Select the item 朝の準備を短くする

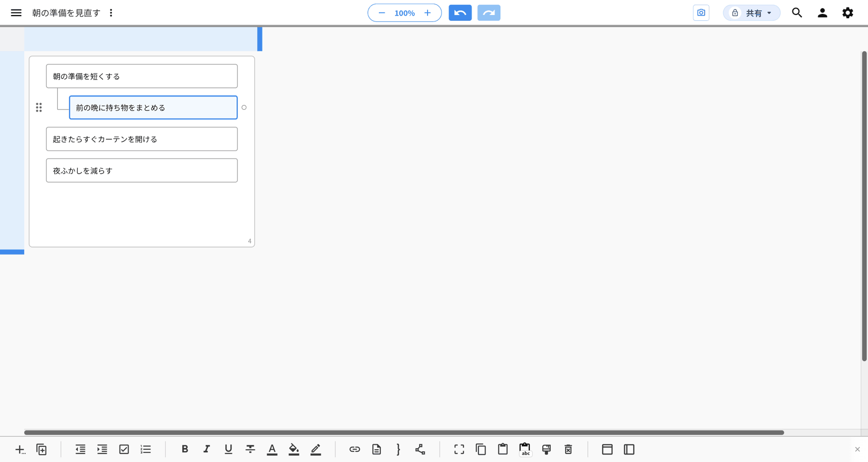point(142,76)
